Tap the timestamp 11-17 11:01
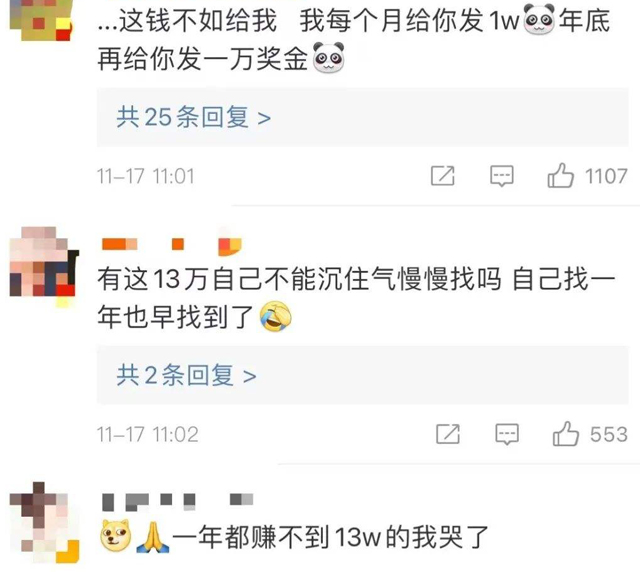The image size is (640, 572). point(146,176)
